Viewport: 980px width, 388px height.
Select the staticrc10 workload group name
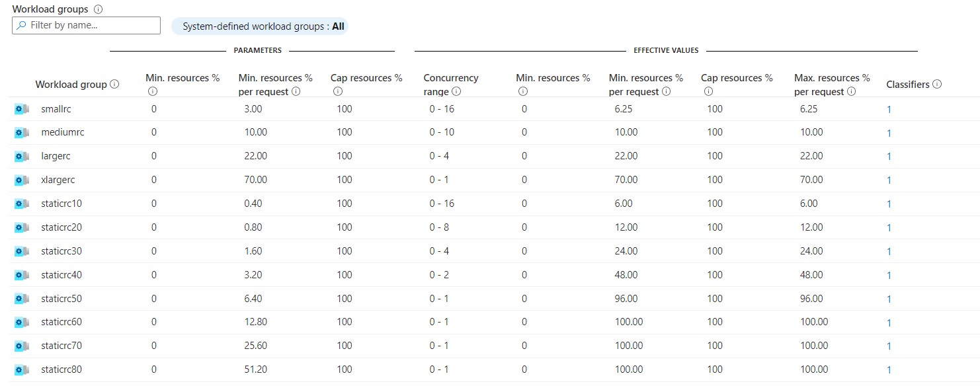pyautogui.click(x=61, y=204)
